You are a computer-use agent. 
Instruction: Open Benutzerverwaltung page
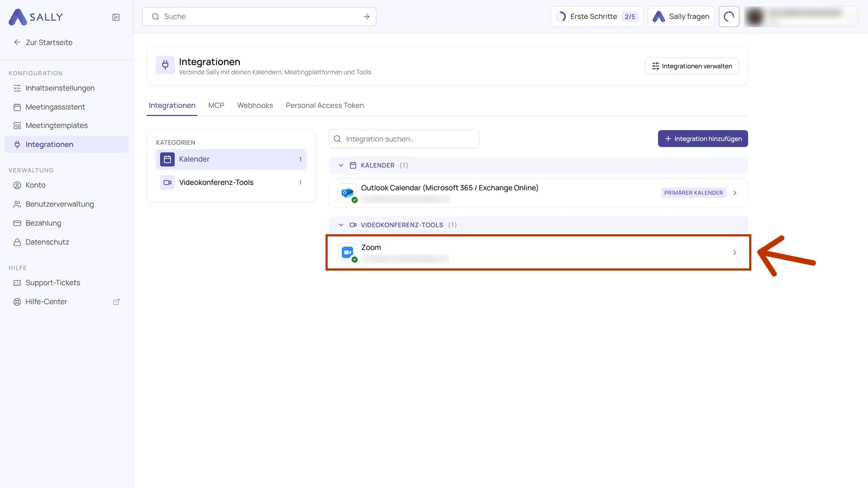pyautogui.click(x=66, y=204)
